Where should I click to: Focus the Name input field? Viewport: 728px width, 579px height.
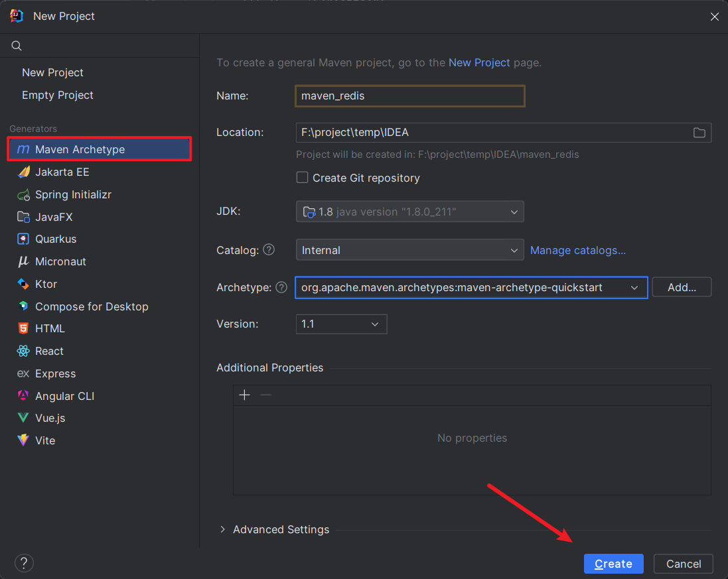tap(410, 96)
